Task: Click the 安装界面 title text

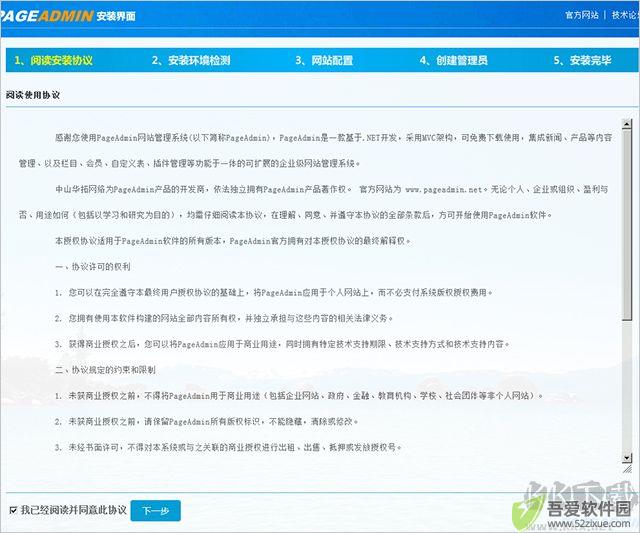Action: tap(116, 16)
